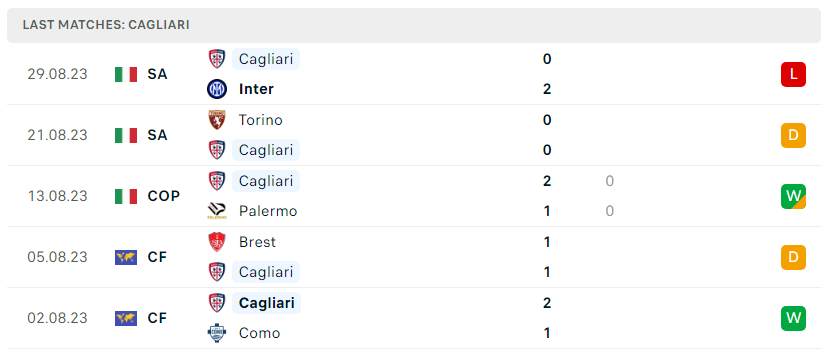Image resolution: width=823 pixels, height=364 pixels.
Task: Select the Torino team name
Action: pyautogui.click(x=260, y=120)
